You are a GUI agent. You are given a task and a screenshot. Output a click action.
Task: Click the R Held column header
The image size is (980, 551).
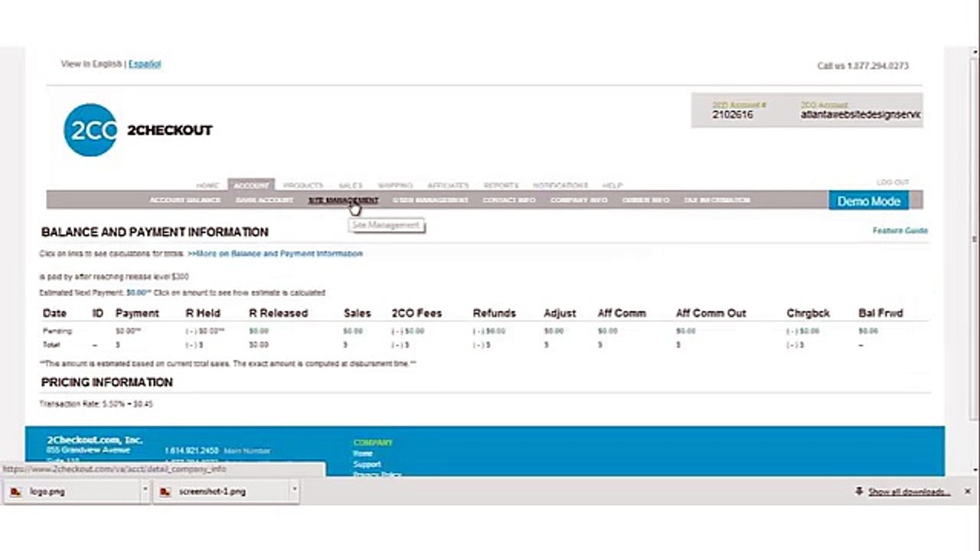(x=203, y=313)
